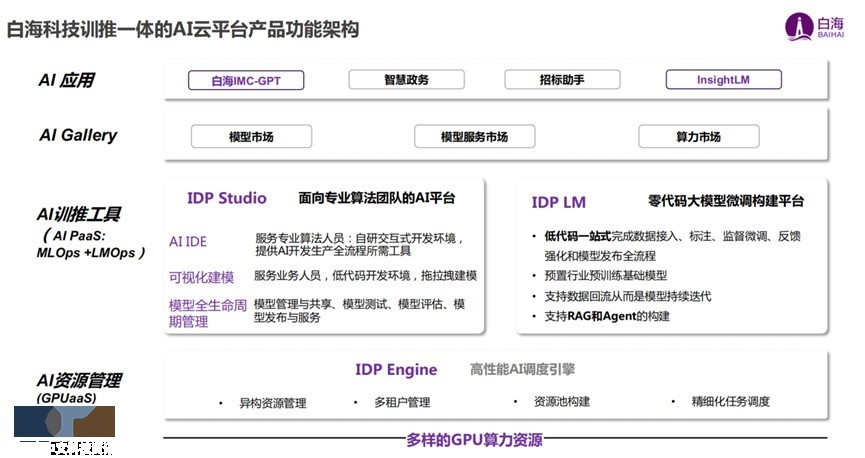Viewport: 865px width, 458px height.
Task: Click the IDP Engine heading
Action: pos(396,370)
